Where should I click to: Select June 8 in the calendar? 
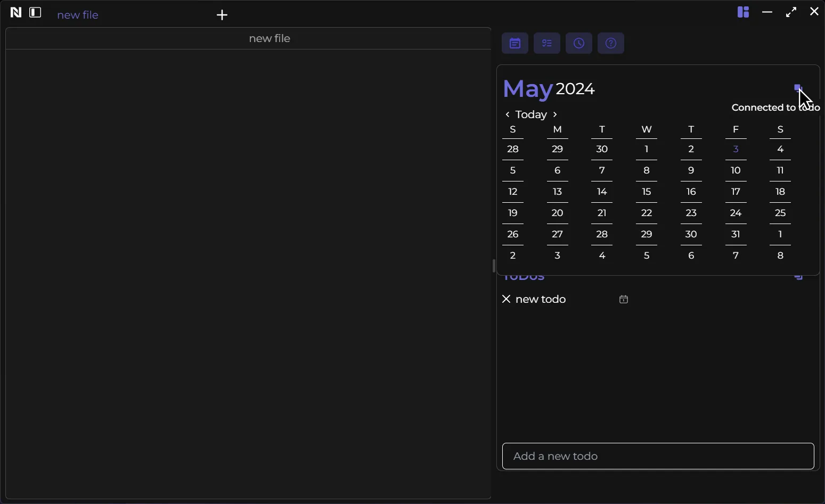(x=780, y=256)
